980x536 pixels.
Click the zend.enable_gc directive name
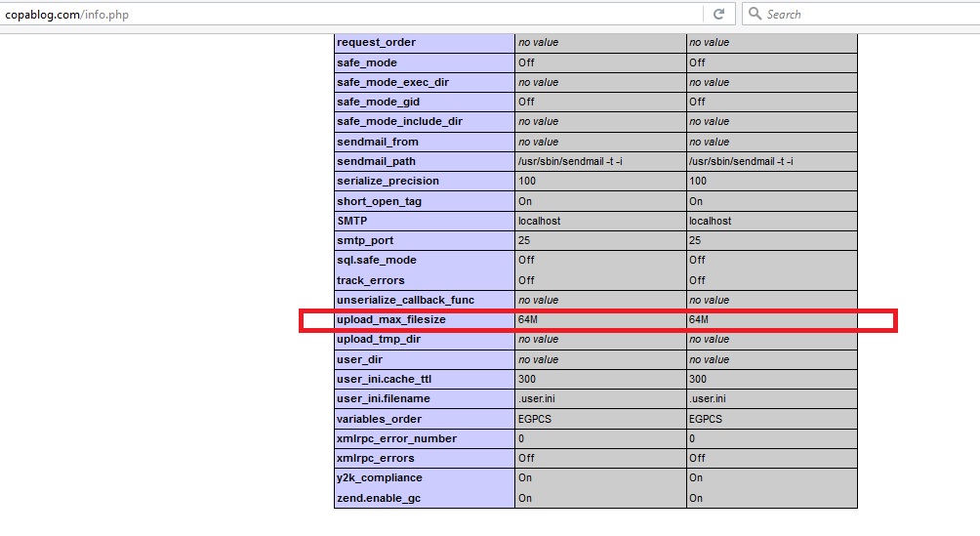(x=379, y=499)
